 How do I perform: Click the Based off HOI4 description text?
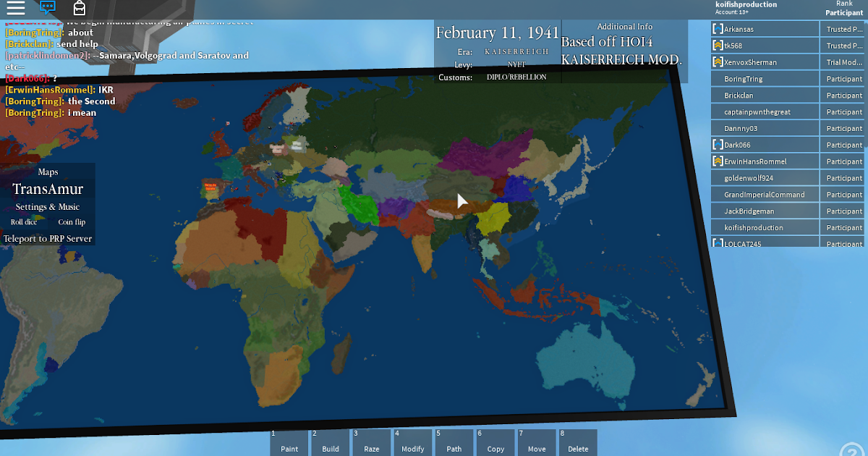pyautogui.click(x=621, y=51)
